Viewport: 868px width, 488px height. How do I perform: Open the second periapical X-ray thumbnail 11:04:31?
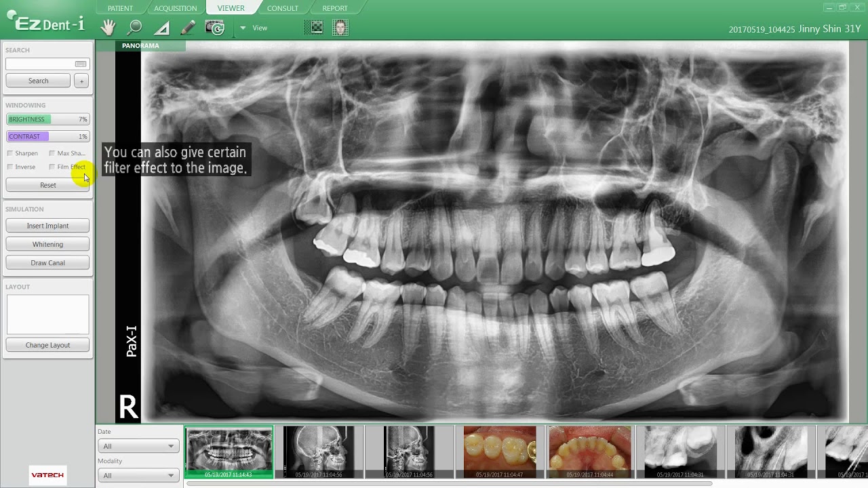click(771, 452)
